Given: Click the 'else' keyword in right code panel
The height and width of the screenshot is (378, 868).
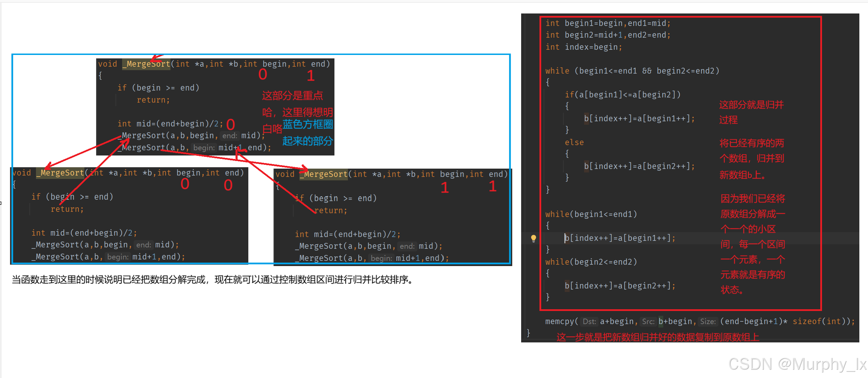Looking at the screenshot, I should [x=574, y=142].
